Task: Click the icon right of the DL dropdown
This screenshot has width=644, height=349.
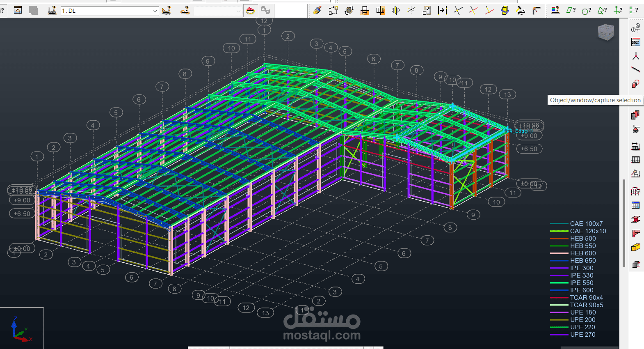Action: coord(166,10)
